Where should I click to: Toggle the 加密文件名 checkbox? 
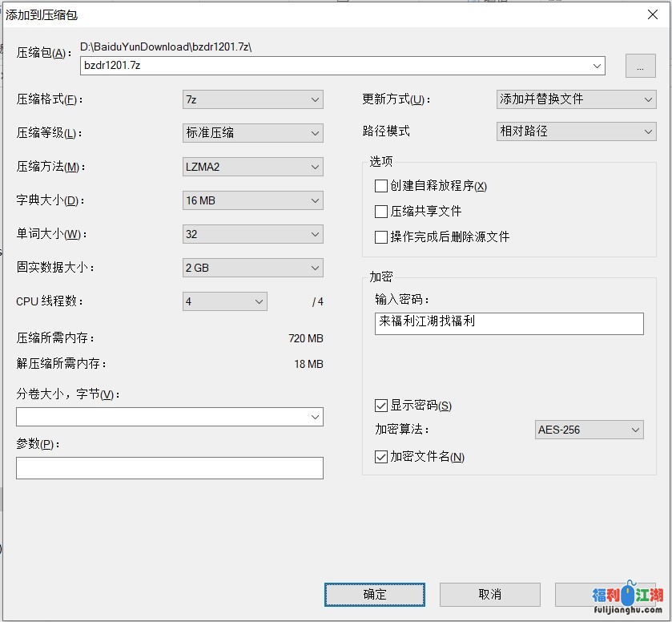[x=381, y=457]
